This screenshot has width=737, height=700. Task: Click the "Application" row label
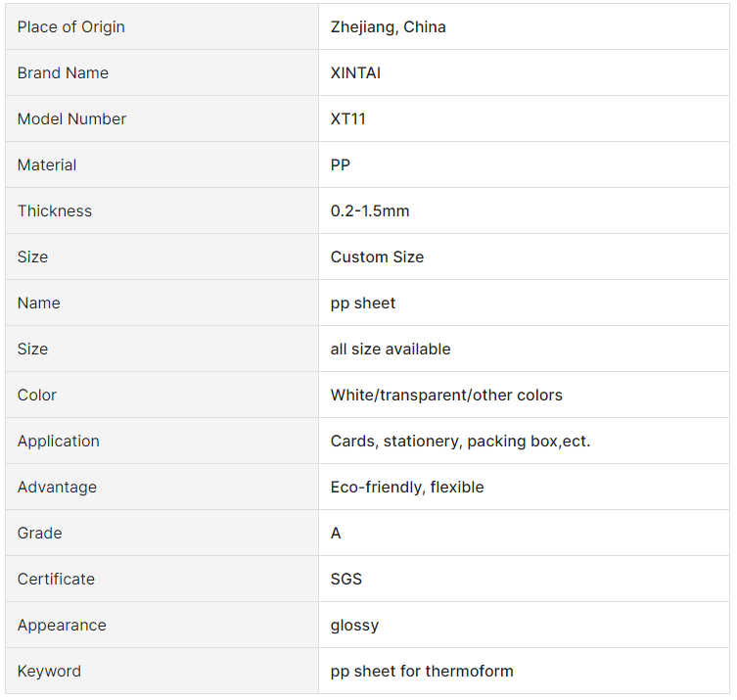[x=59, y=442]
